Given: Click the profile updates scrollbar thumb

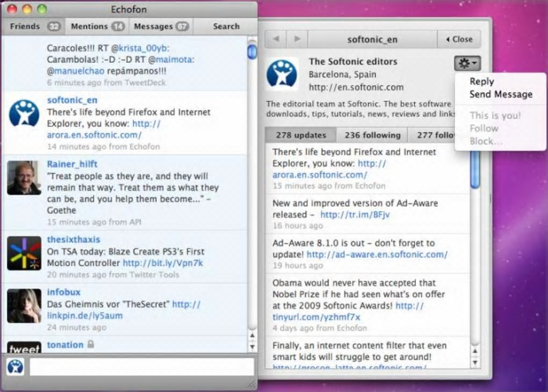Looking at the screenshot, I should [475, 171].
